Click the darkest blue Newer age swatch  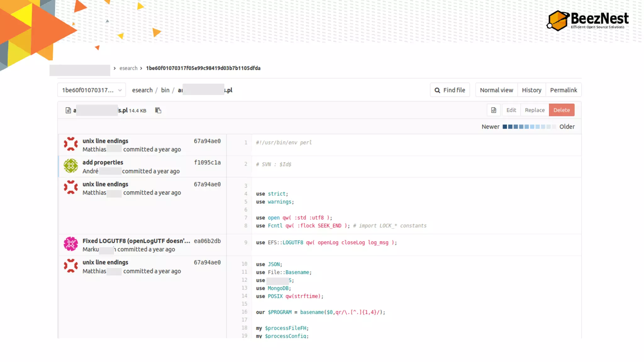point(505,127)
